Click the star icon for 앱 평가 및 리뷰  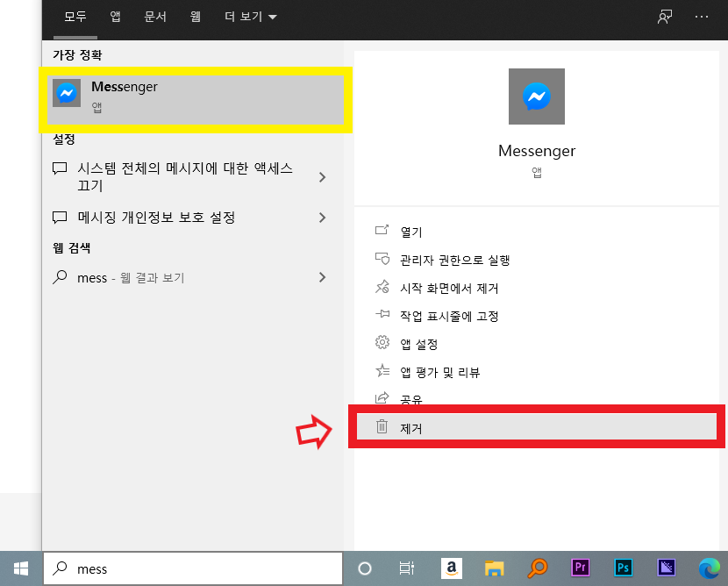382,370
